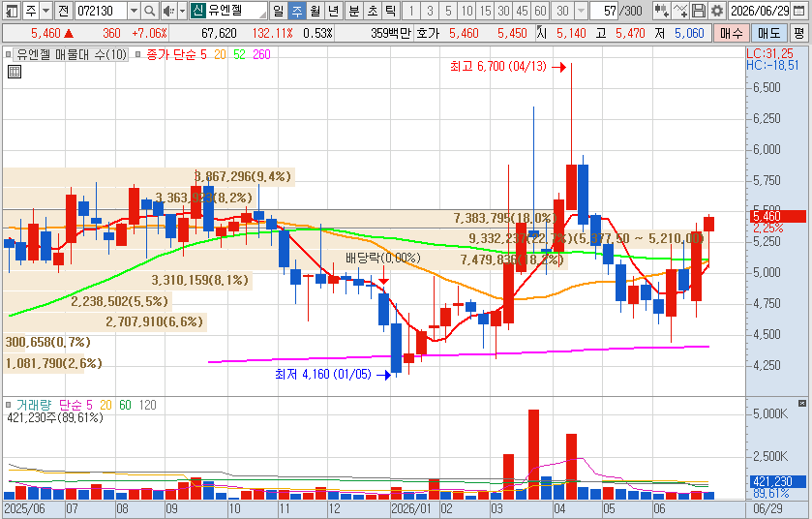812x519 pixels.
Task: Click the red 5 moving average legend
Action: pyautogui.click(x=203, y=54)
